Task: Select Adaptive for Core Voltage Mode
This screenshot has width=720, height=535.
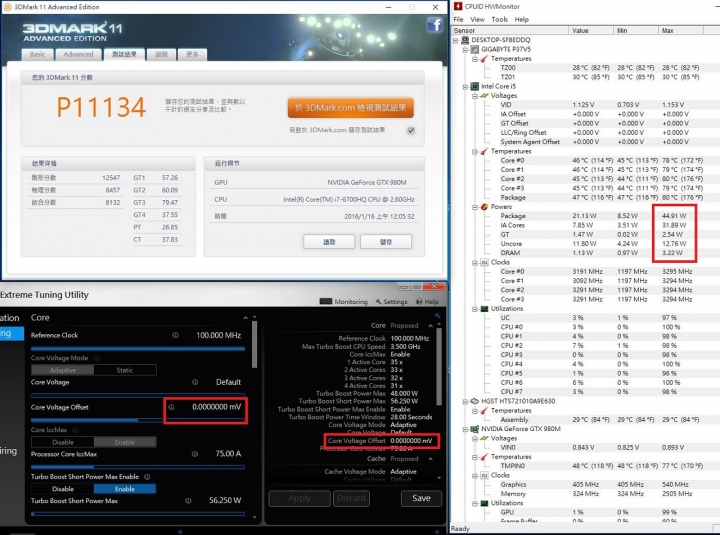Action: point(63,370)
